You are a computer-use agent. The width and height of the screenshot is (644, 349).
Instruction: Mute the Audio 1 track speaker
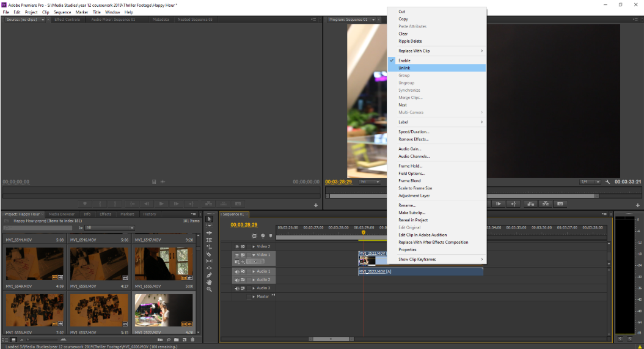[x=236, y=272]
